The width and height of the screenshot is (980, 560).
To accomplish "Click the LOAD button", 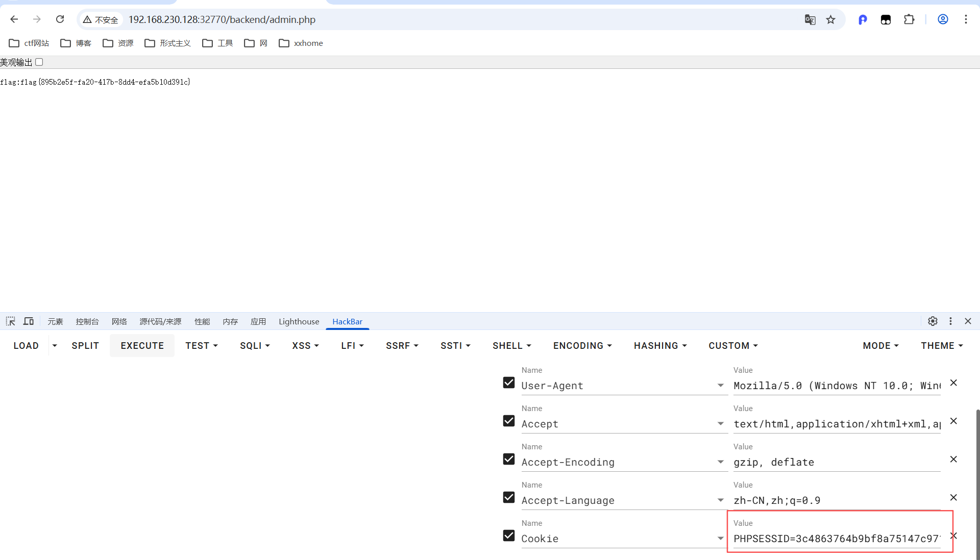I will [x=26, y=346].
